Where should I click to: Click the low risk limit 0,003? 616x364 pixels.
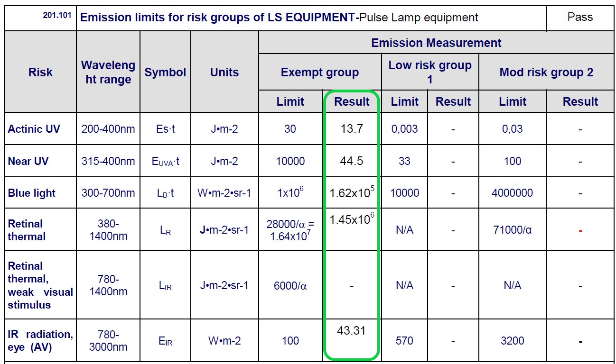[404, 128]
